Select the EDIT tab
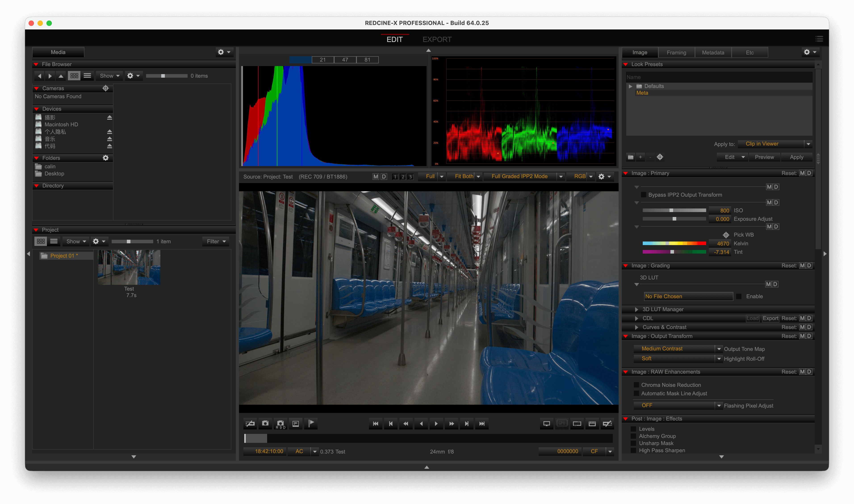This screenshot has height=504, width=854. (394, 40)
